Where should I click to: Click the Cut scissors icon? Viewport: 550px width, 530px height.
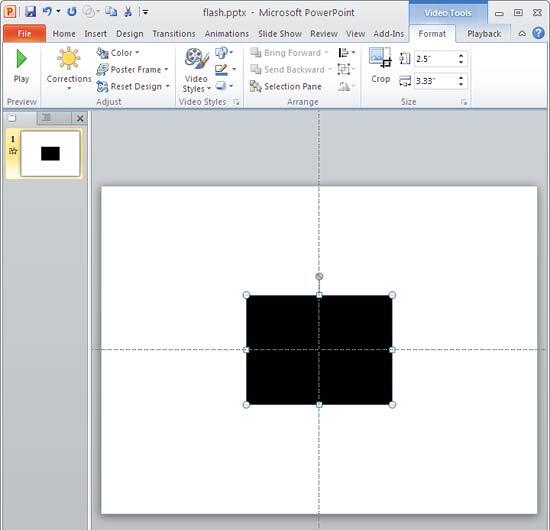click(x=128, y=12)
